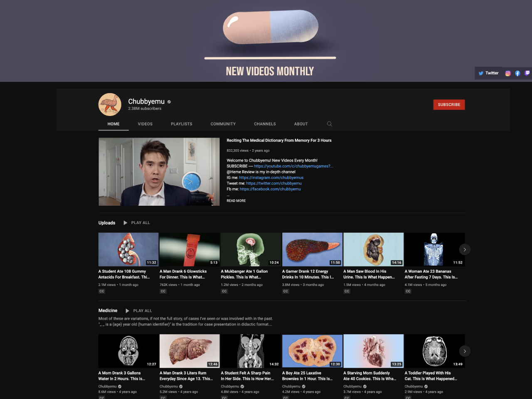Open the Community tab
Image resolution: width=532 pixels, height=399 pixels.
pyautogui.click(x=223, y=124)
